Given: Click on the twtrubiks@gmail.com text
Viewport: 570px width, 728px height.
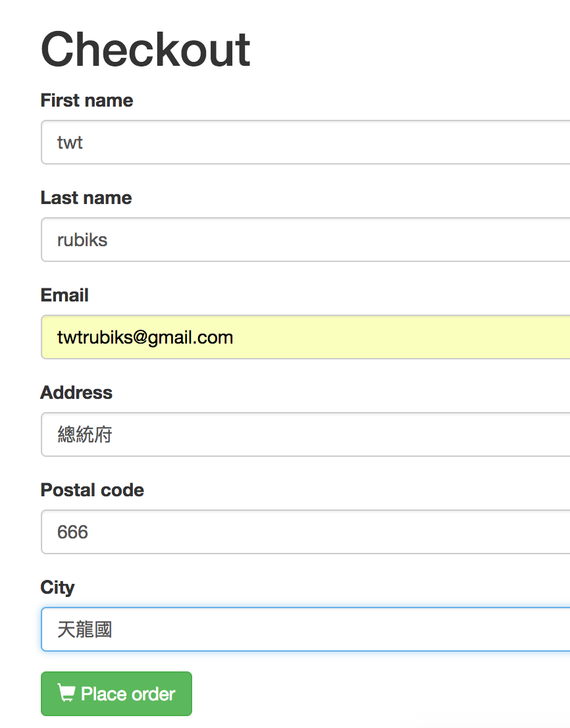Looking at the screenshot, I should point(145,338).
